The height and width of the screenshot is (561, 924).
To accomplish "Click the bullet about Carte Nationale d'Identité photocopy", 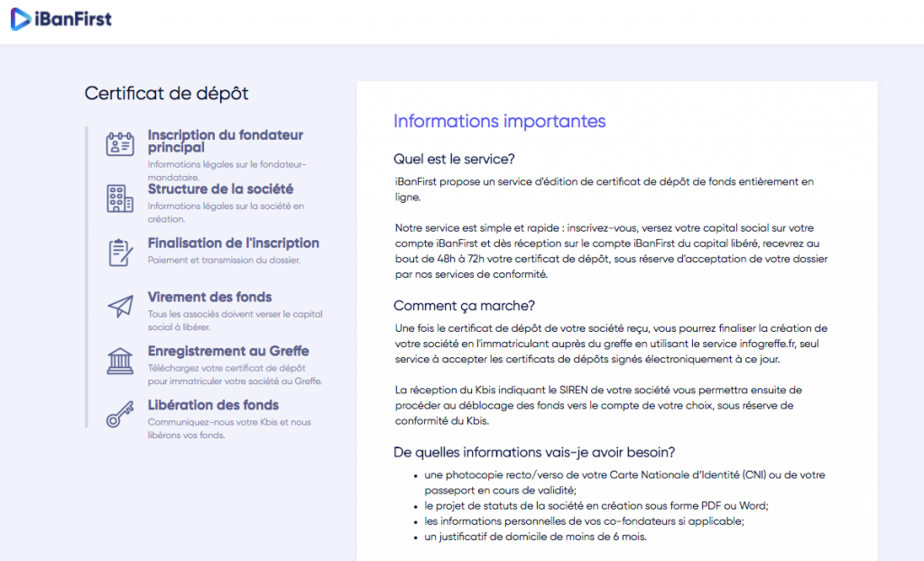I will pyautogui.click(x=624, y=483).
